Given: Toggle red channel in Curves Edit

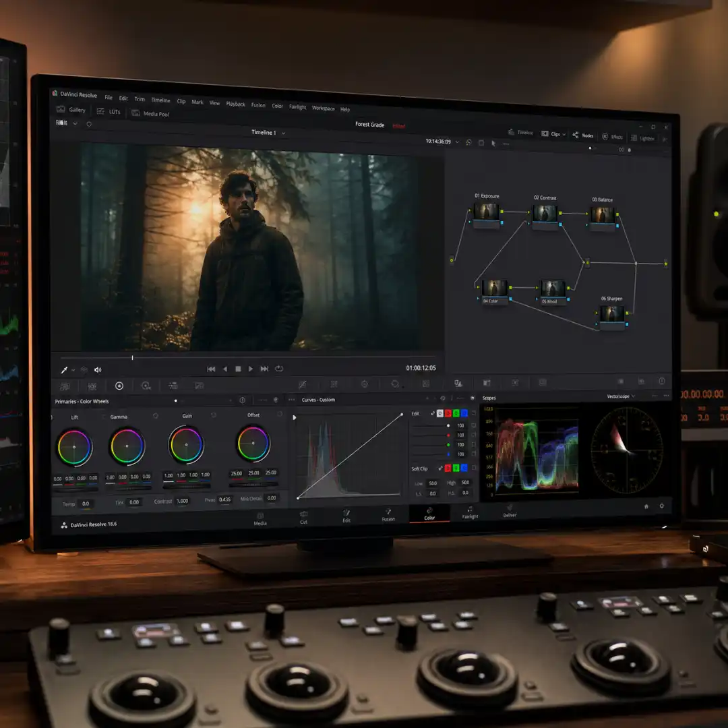Looking at the screenshot, I should click(x=448, y=413).
